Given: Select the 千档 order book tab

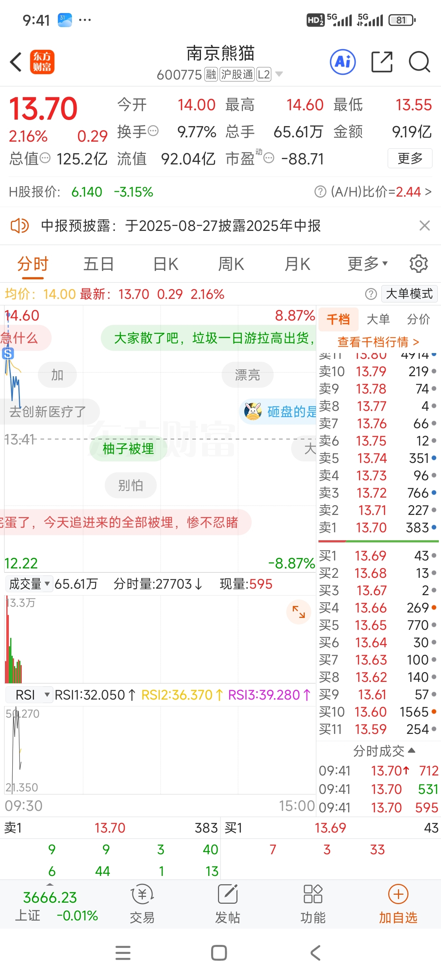Looking at the screenshot, I should [338, 319].
